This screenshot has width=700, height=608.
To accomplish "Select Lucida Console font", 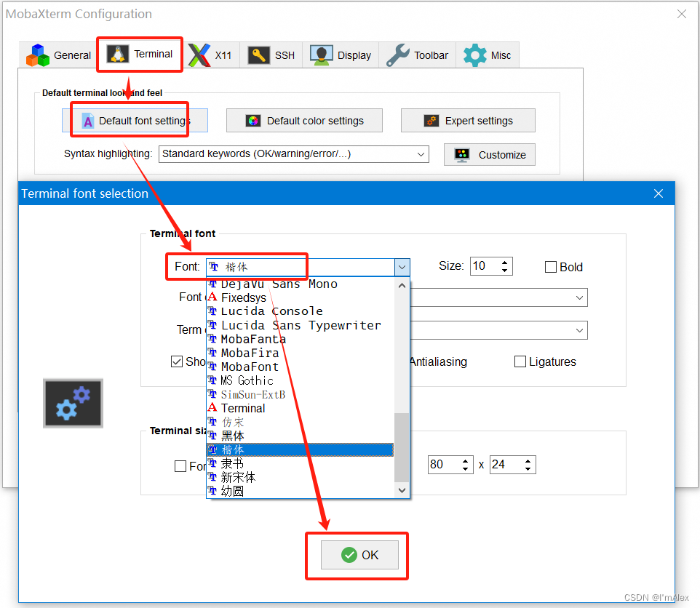I will (301, 311).
